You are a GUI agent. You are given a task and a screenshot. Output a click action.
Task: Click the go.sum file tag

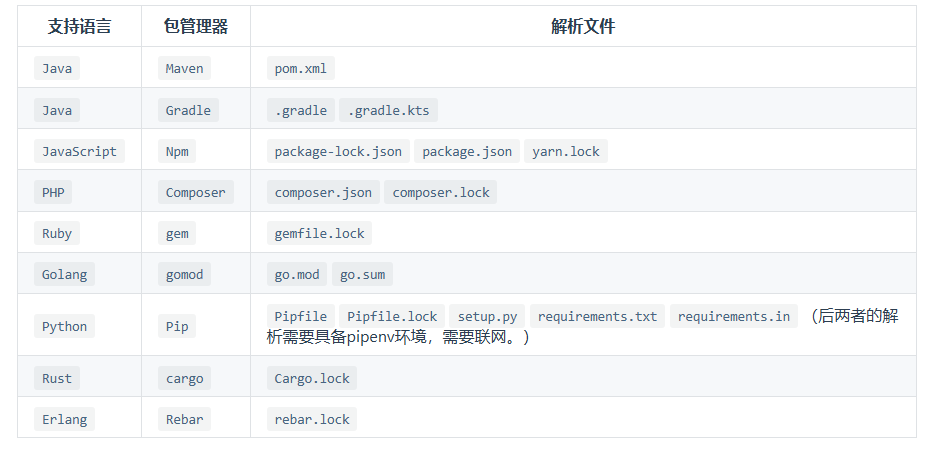pyautogui.click(x=363, y=275)
